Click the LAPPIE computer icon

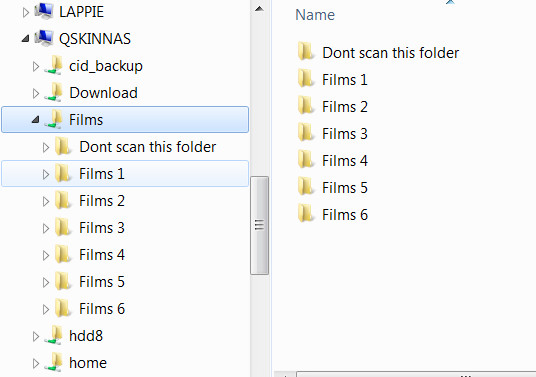44,11
